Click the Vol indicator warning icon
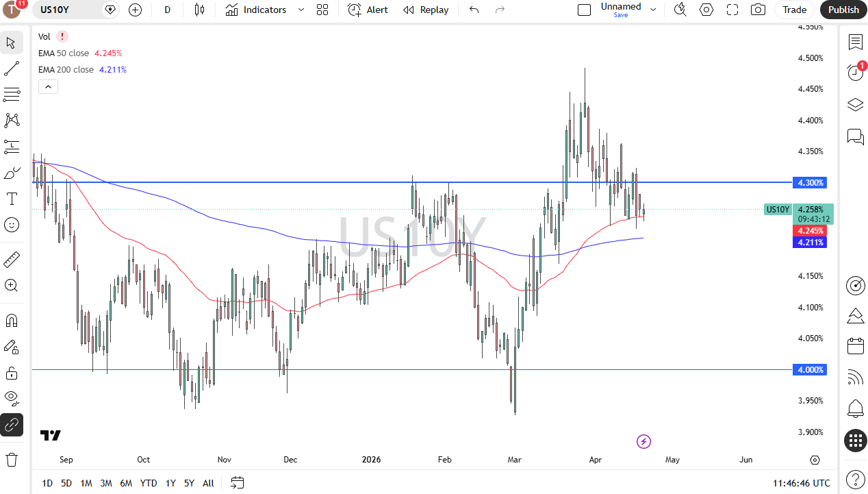The image size is (868, 494). pyautogui.click(x=62, y=36)
